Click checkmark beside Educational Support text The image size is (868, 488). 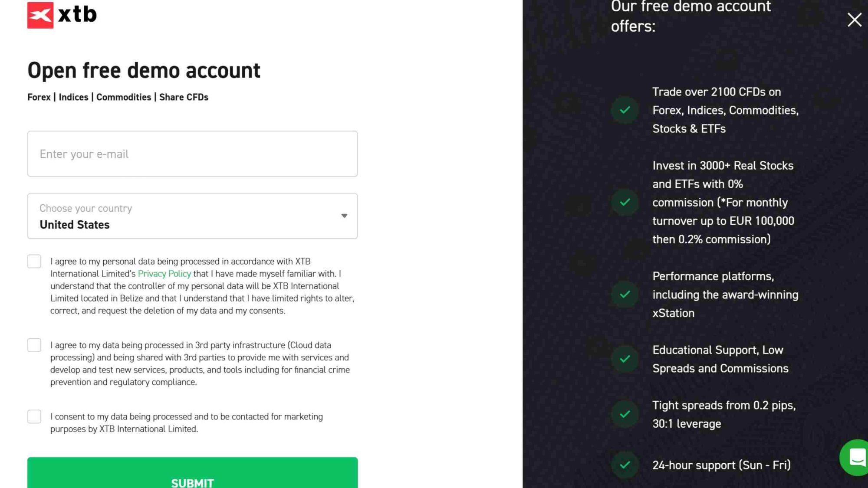tap(625, 359)
